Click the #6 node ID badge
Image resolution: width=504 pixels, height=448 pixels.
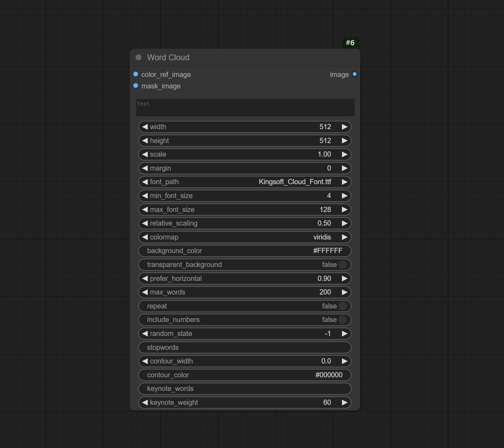(x=350, y=43)
